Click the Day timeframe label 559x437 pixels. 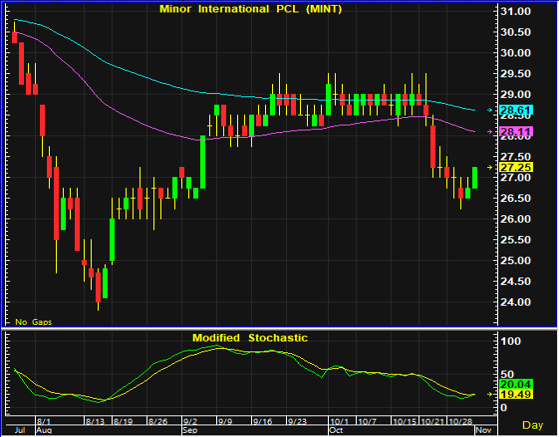[532, 425]
